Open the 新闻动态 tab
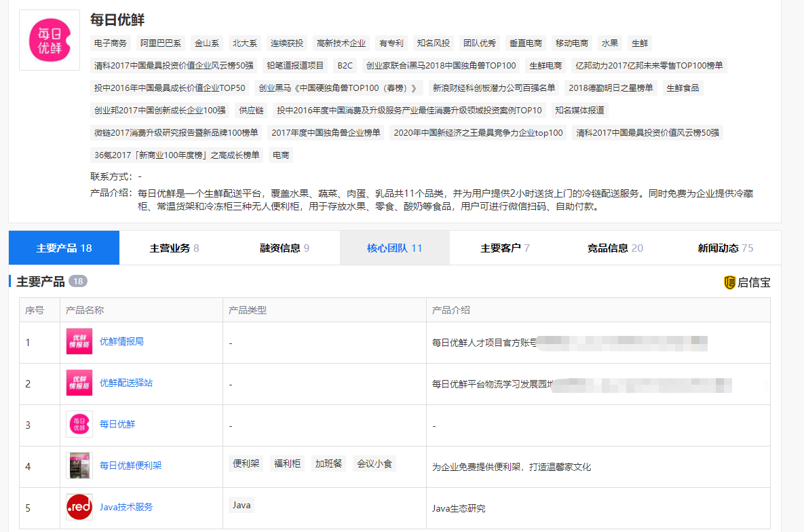This screenshot has height=532, width=804. click(725, 248)
